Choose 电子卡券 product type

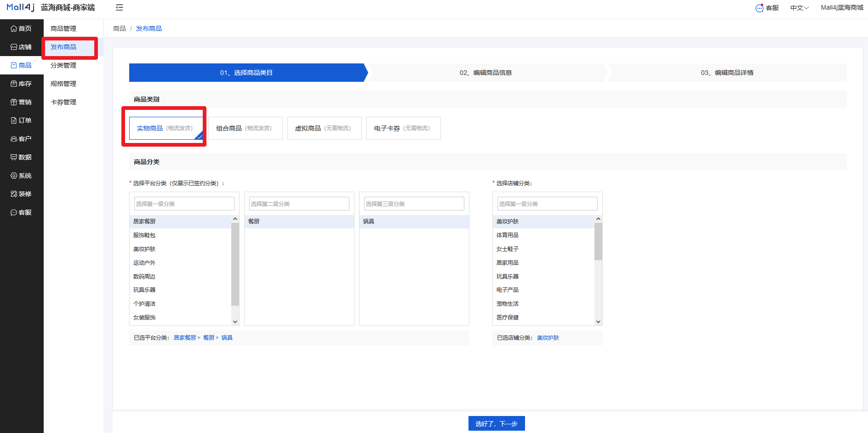pos(404,128)
